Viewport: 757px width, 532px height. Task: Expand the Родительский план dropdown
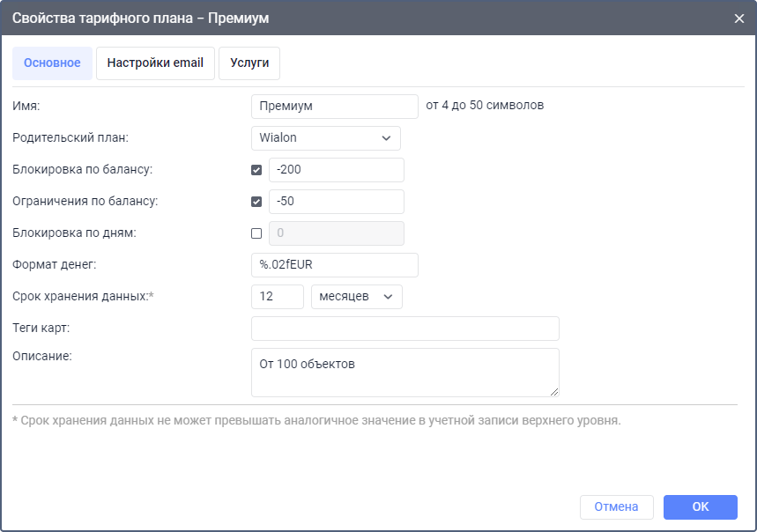click(325, 138)
